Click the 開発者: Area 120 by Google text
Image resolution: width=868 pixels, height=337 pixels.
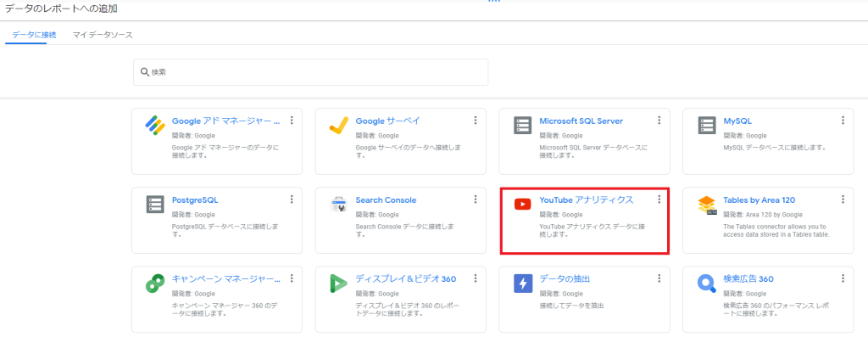click(763, 215)
